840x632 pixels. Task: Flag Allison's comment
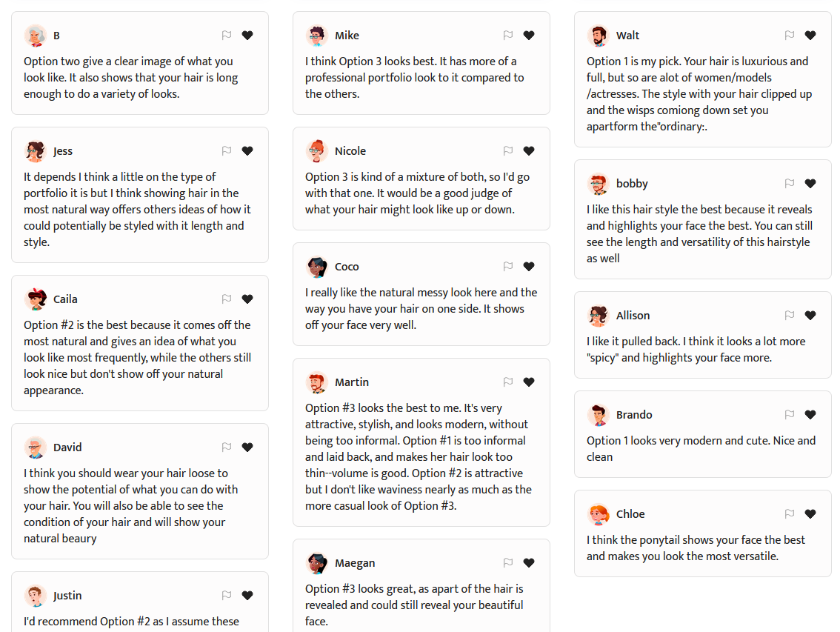click(790, 316)
